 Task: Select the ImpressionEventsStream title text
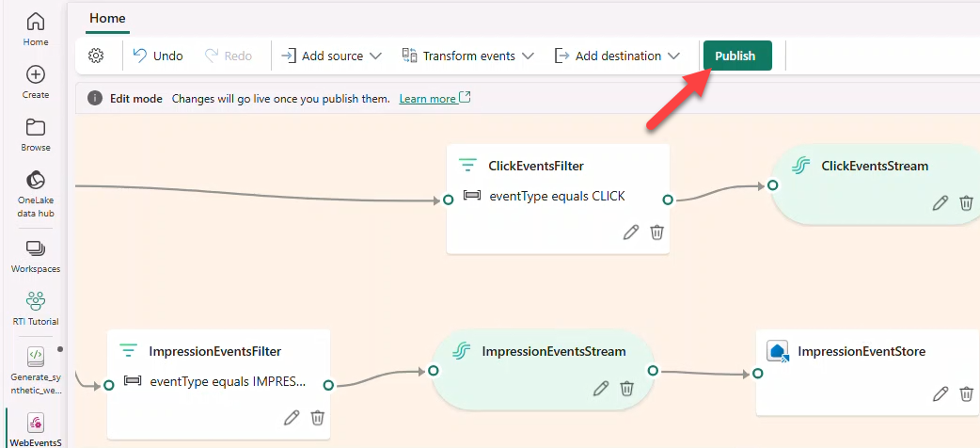[554, 351]
